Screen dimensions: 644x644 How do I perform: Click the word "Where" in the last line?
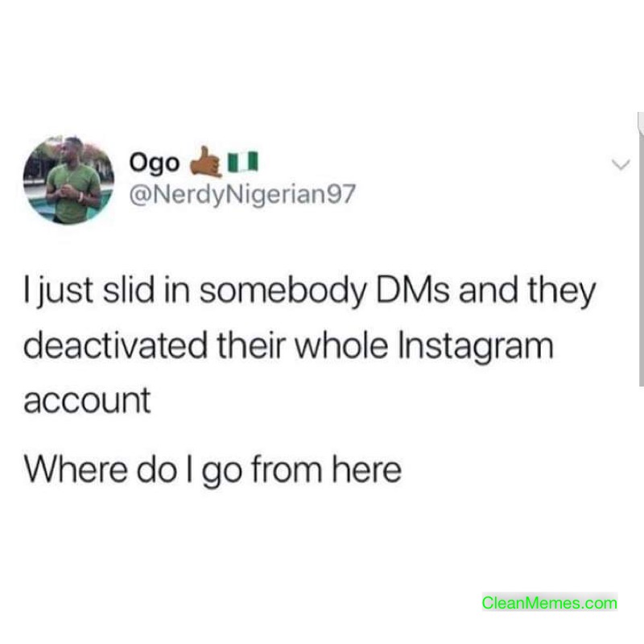pyautogui.click(x=76, y=469)
